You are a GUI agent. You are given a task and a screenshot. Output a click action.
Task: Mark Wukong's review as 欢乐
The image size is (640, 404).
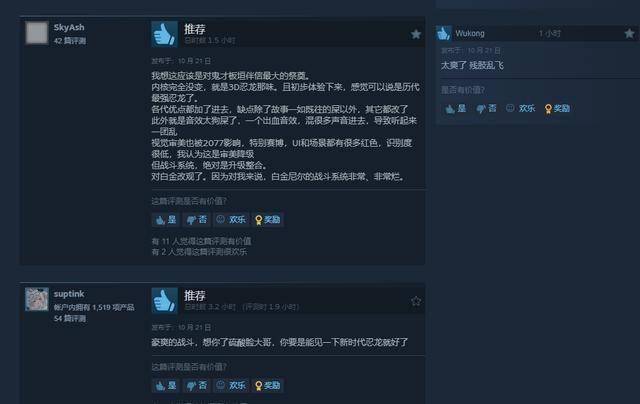point(520,109)
